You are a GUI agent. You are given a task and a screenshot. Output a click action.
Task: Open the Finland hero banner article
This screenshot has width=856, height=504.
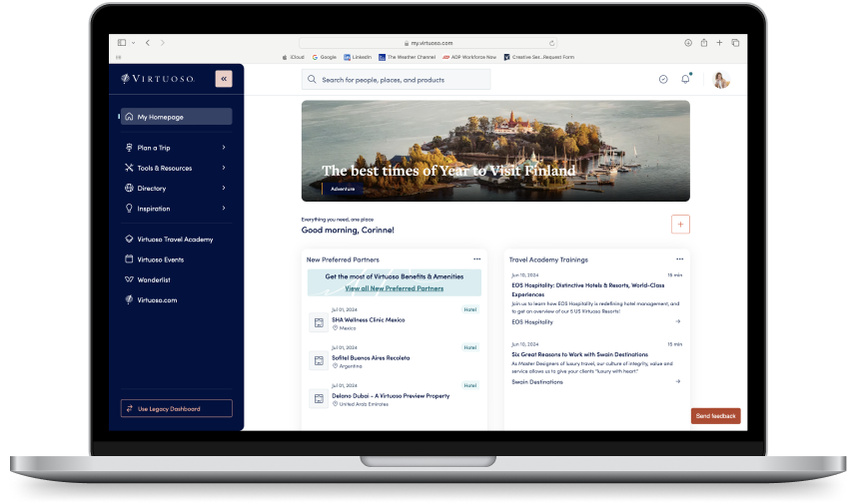pos(495,151)
